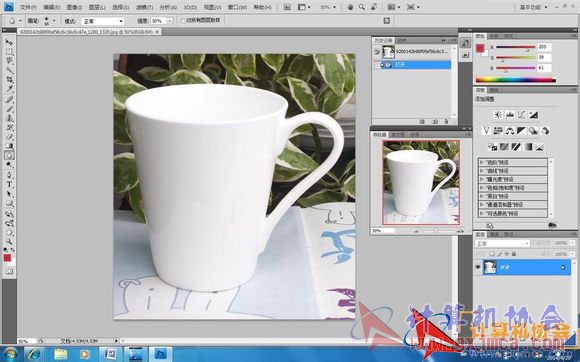Open Photoshop from the Windows taskbar
The width and height of the screenshot is (580, 362).
point(160,354)
